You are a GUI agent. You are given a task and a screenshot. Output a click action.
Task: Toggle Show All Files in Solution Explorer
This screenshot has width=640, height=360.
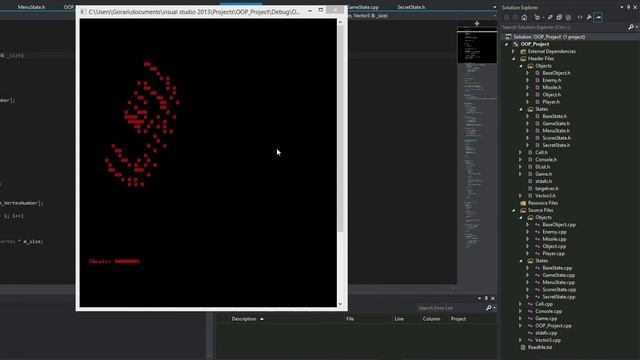568,17
